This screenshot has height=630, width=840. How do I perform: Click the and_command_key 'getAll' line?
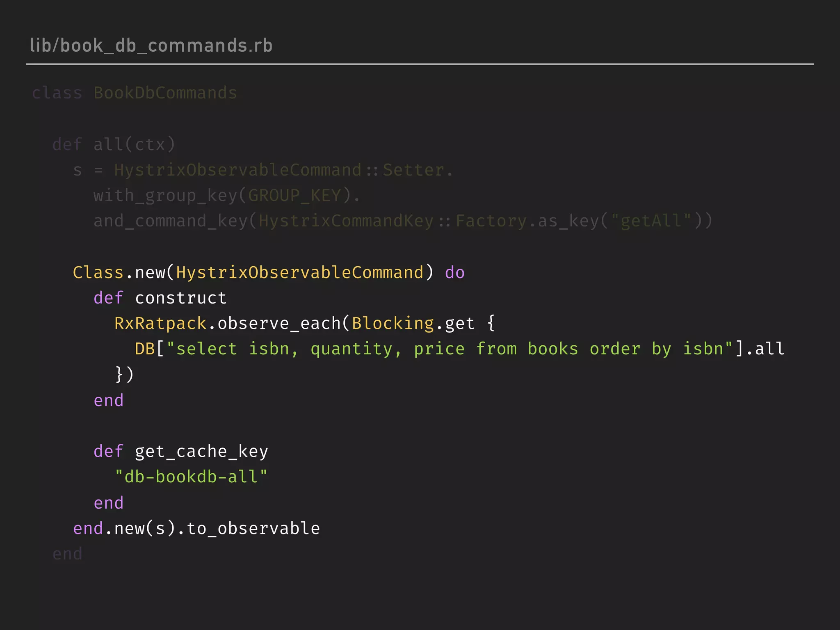tap(403, 221)
